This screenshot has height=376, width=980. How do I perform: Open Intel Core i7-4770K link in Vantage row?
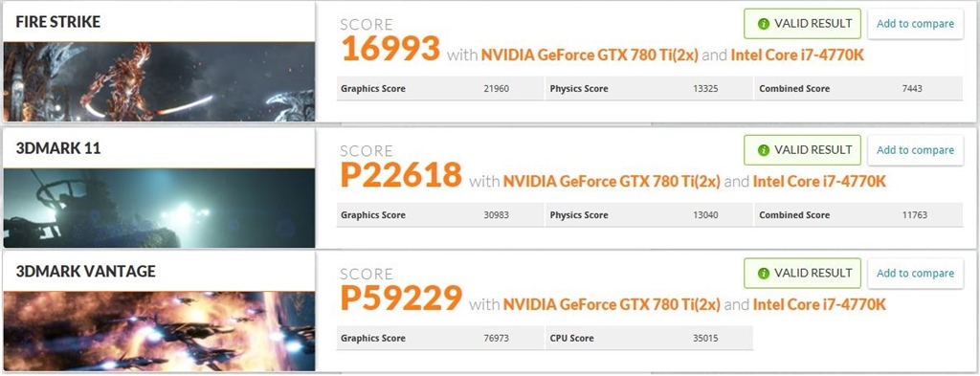(819, 305)
